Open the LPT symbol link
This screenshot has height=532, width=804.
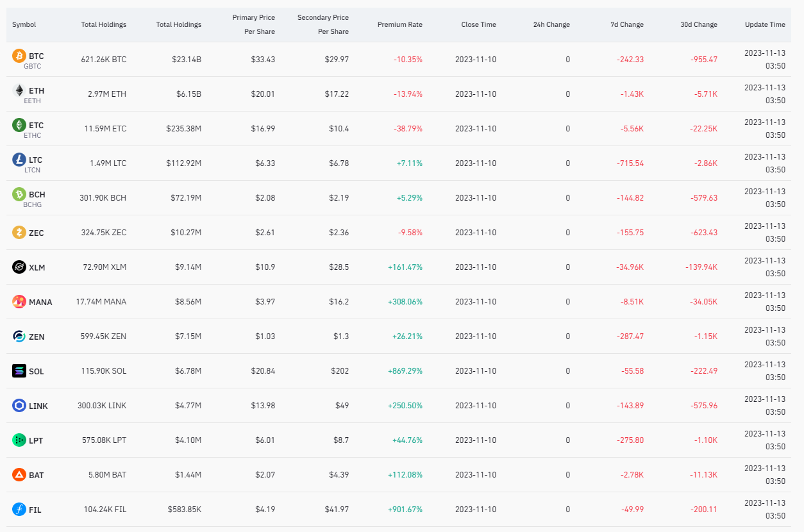[36, 441]
